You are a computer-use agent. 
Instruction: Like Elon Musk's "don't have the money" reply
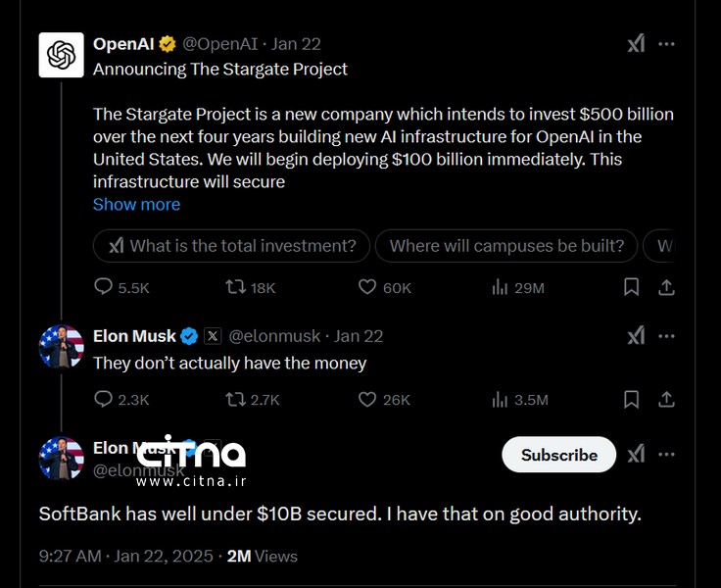(367, 399)
